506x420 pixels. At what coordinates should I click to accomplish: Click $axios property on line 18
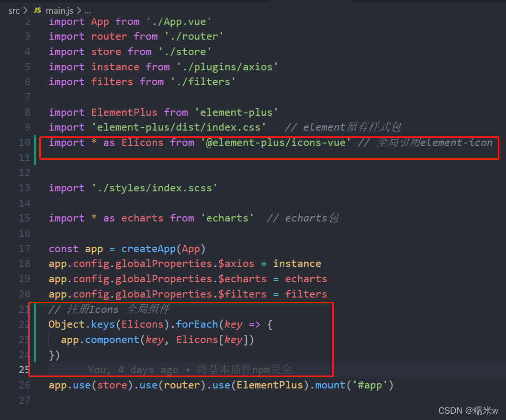(x=236, y=264)
